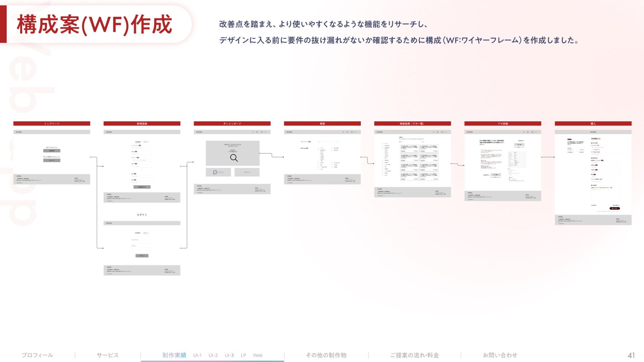The width and height of the screenshot is (644, 362).
Task: Select the highlighted UI-3 sub-section
Action: 229,355
